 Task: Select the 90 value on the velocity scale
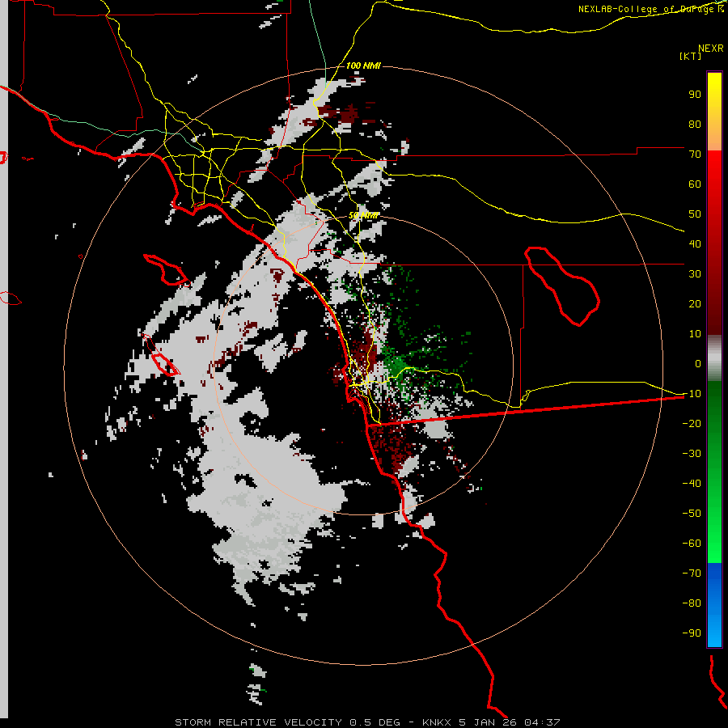pyautogui.click(x=695, y=95)
